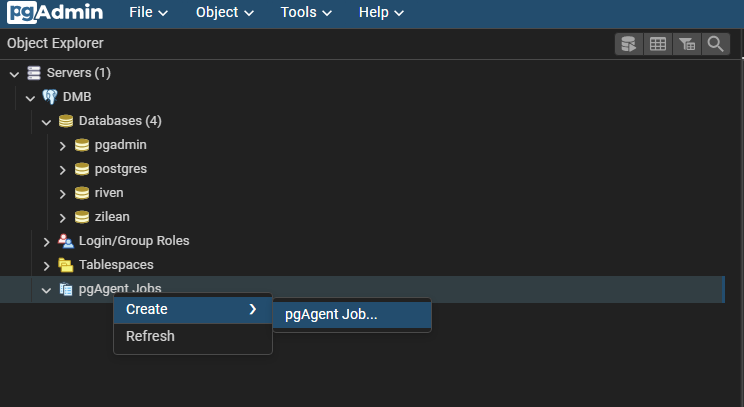Click the riven database icon

tap(82, 193)
